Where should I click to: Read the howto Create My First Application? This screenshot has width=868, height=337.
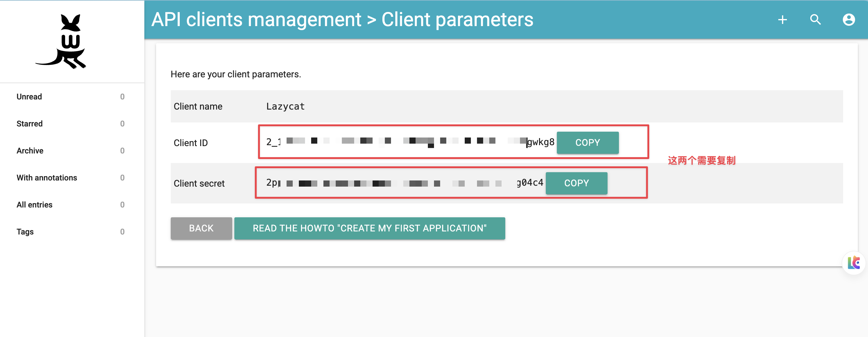(369, 228)
